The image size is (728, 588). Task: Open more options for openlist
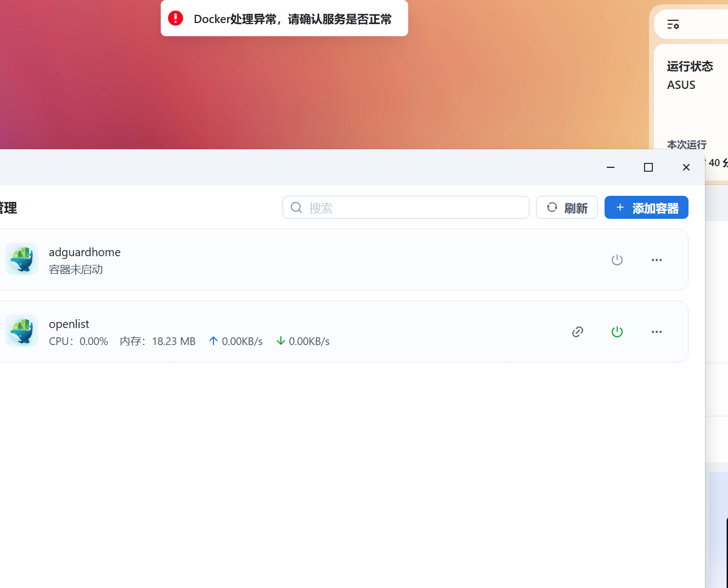[657, 332]
